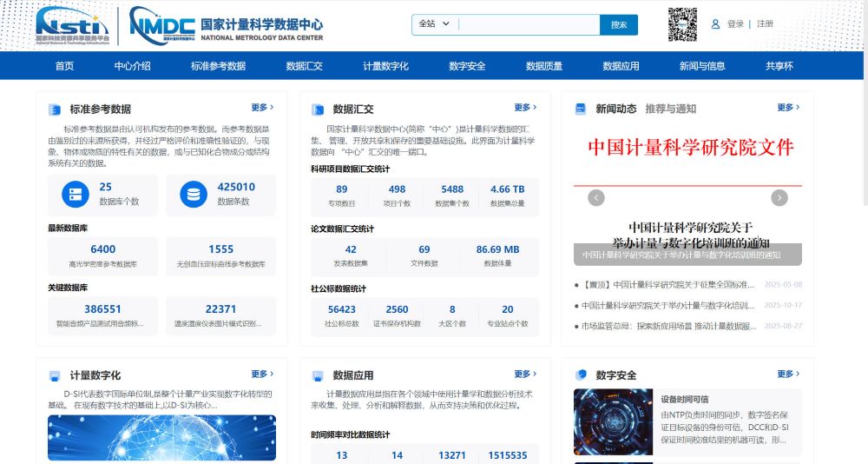Click the QR code image
This screenshot has width=868, height=464.
(682, 24)
